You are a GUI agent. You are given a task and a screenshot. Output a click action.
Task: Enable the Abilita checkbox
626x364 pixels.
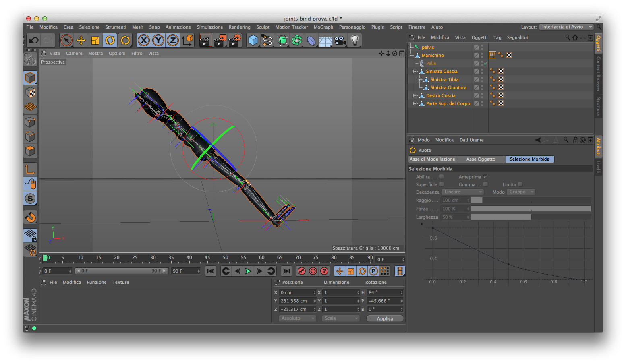442,177
